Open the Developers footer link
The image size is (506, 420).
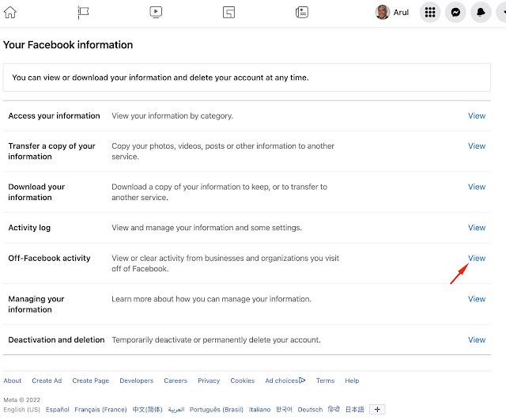(x=137, y=380)
